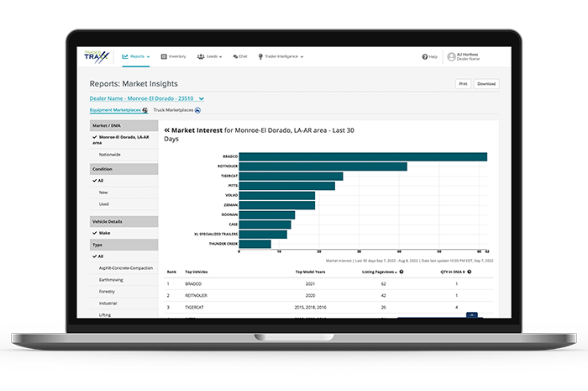Click the QTY in DMA info icon
This screenshot has height=391, width=588.
[x=469, y=272]
